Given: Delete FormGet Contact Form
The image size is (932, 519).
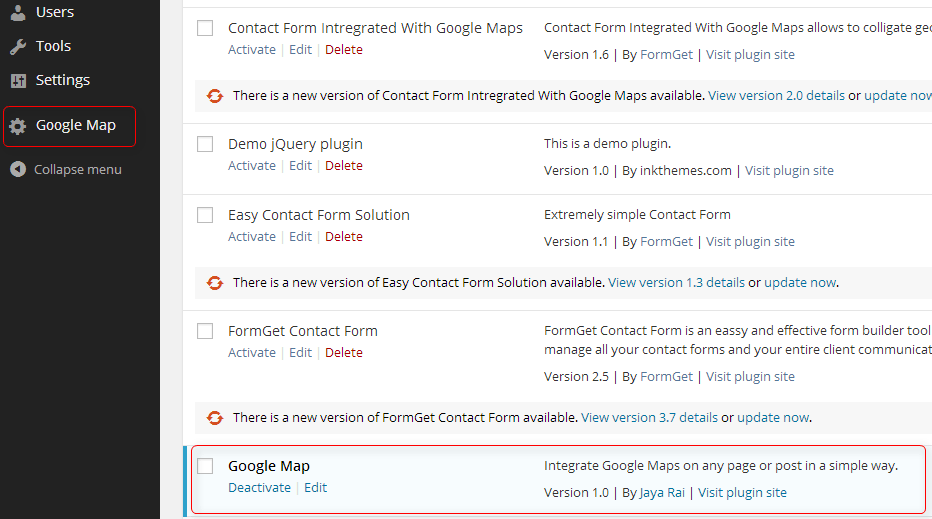Looking at the screenshot, I should point(344,353).
